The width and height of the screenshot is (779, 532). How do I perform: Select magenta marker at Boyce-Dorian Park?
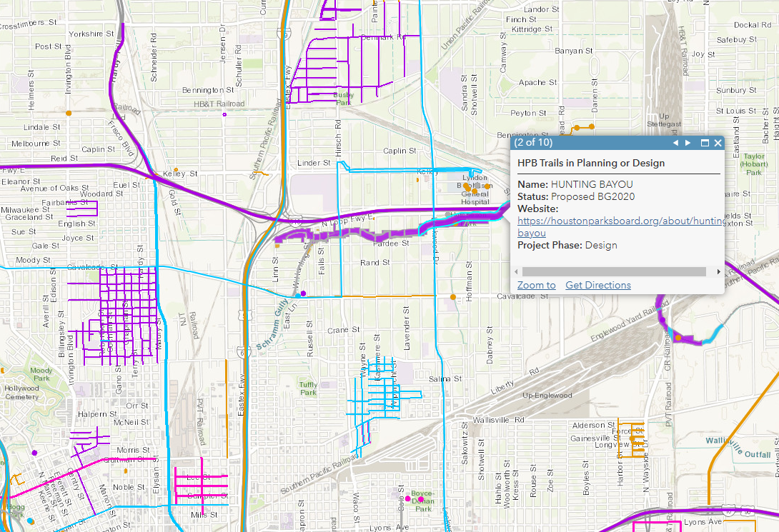[408, 498]
